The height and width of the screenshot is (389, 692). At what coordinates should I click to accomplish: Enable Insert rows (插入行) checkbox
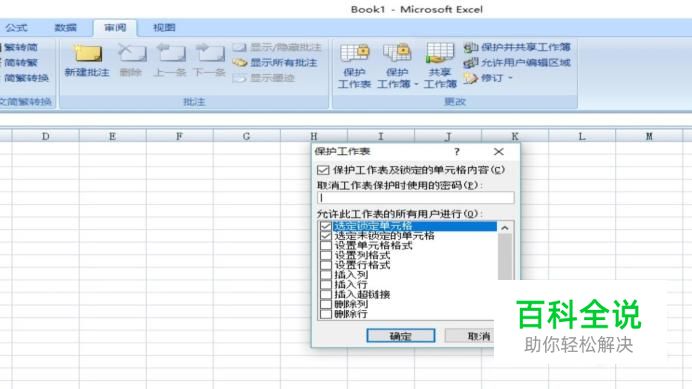(x=326, y=285)
